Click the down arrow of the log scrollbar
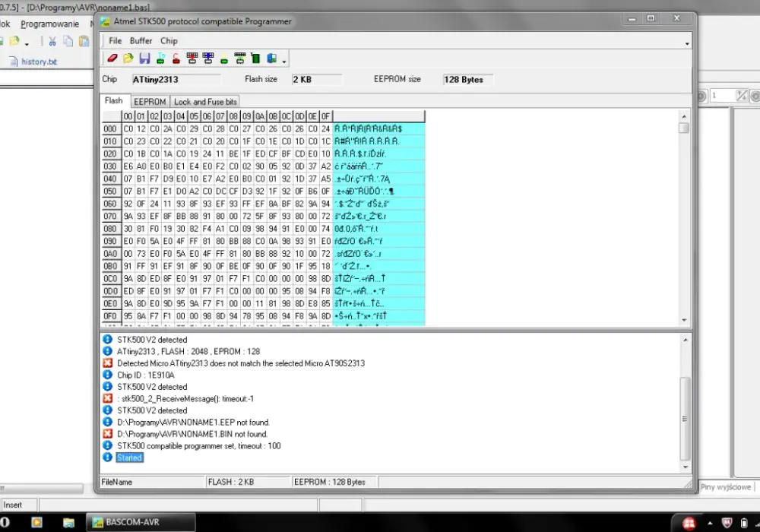Screen dimensions: 760x532 coord(686,467)
